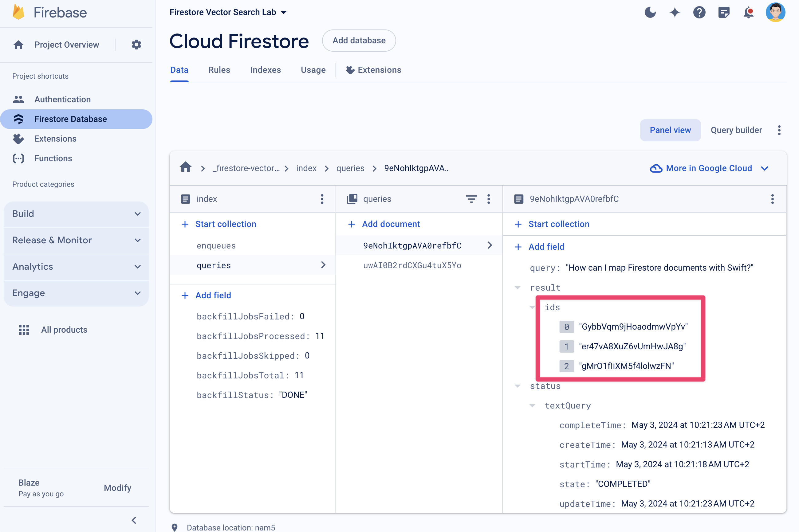Open Authentication section in sidebar
The image size is (799, 532).
pos(62,99)
